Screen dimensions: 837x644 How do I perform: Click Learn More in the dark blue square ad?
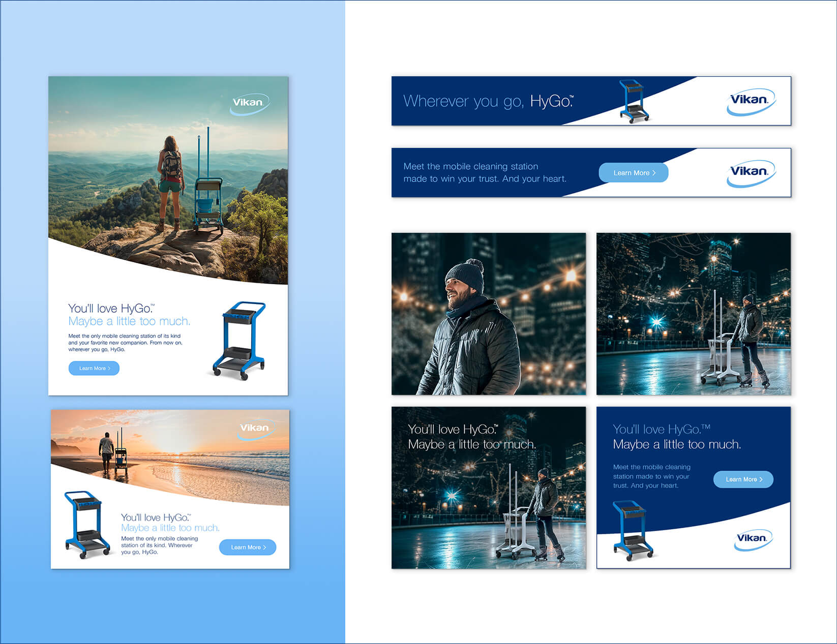click(x=743, y=479)
